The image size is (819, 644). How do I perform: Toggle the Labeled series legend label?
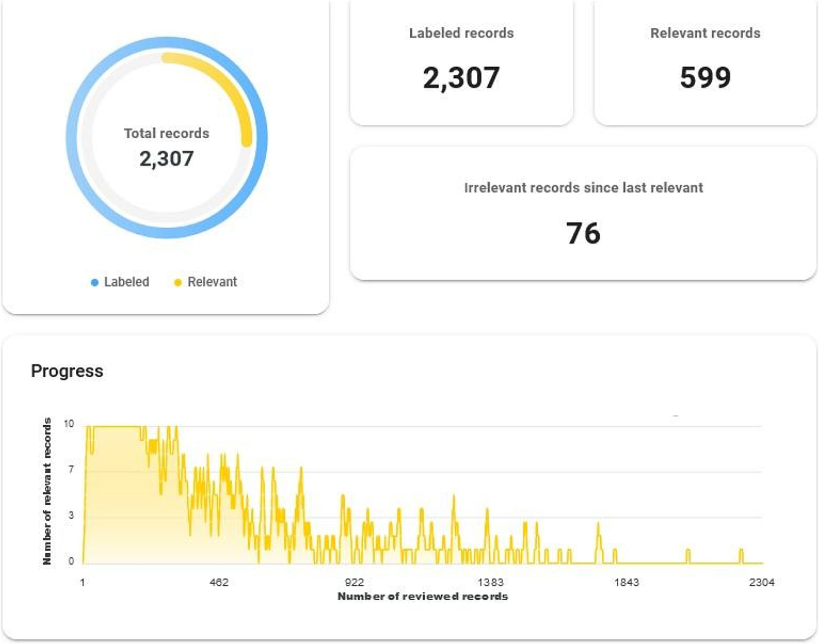pos(126,282)
